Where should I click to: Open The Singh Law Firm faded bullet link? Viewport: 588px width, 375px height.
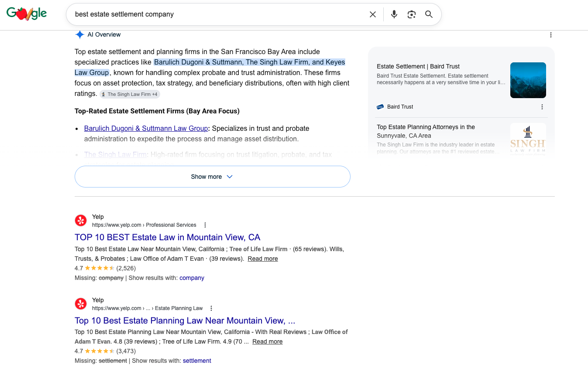115,154
